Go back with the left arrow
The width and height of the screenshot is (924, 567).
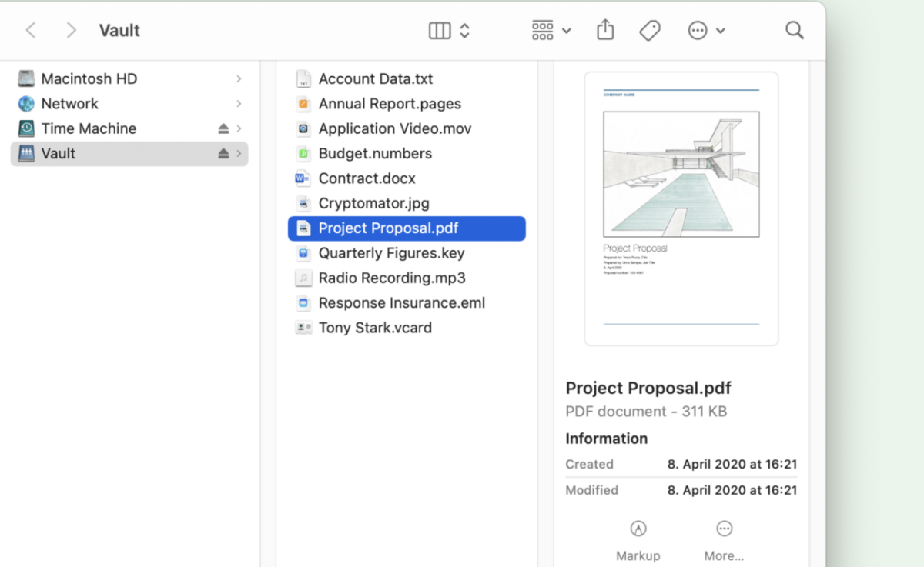[31, 31]
